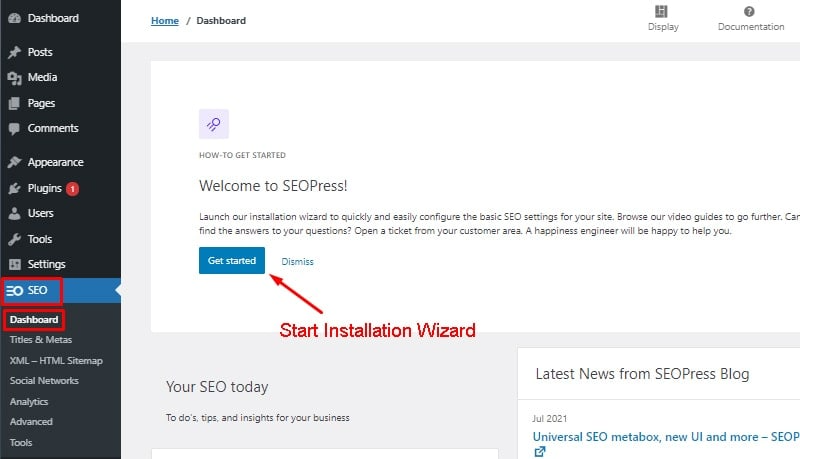The height and width of the screenshot is (459, 834).
Task: Open Universal SEO metabox news article
Action: pos(666,437)
